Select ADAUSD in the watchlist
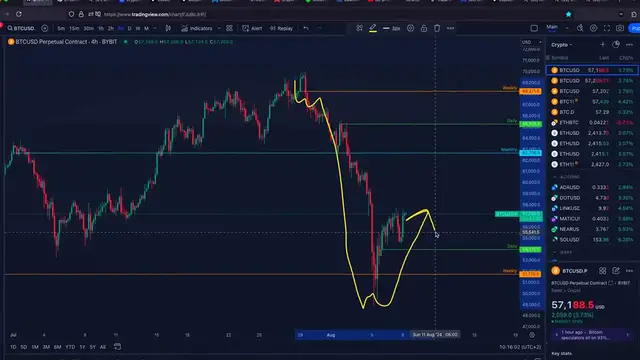640x360 pixels. (x=592, y=187)
